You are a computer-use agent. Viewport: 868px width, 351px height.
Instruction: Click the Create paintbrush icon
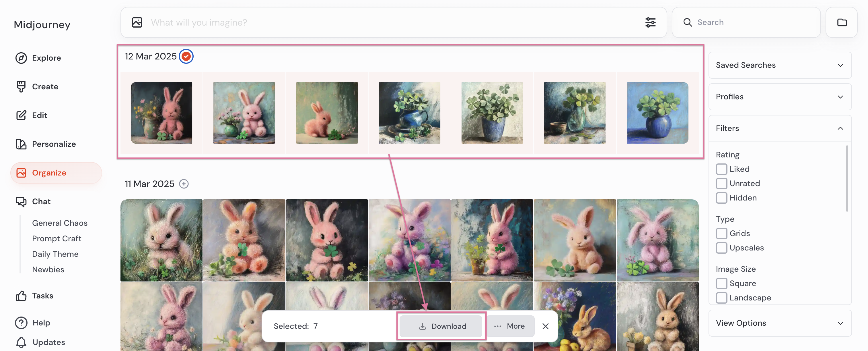[x=21, y=86]
